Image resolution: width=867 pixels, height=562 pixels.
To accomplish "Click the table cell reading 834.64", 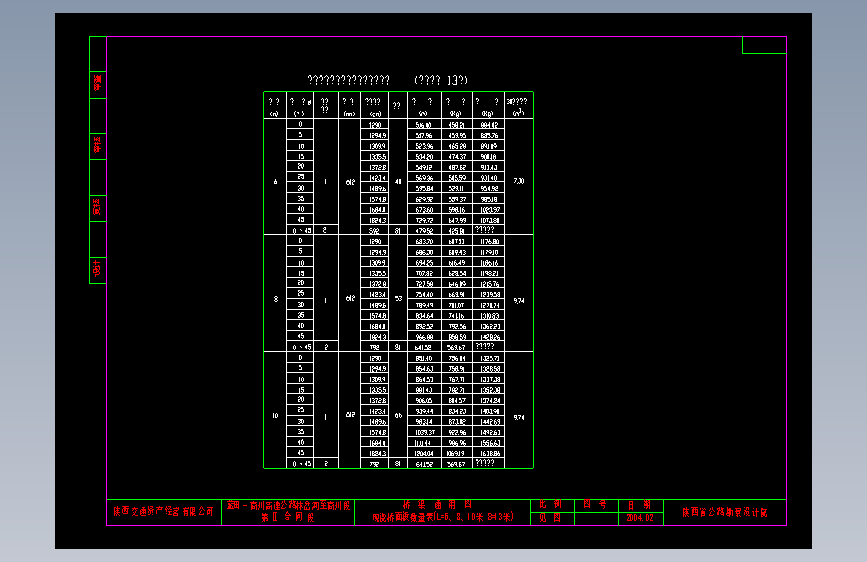I will [424, 316].
